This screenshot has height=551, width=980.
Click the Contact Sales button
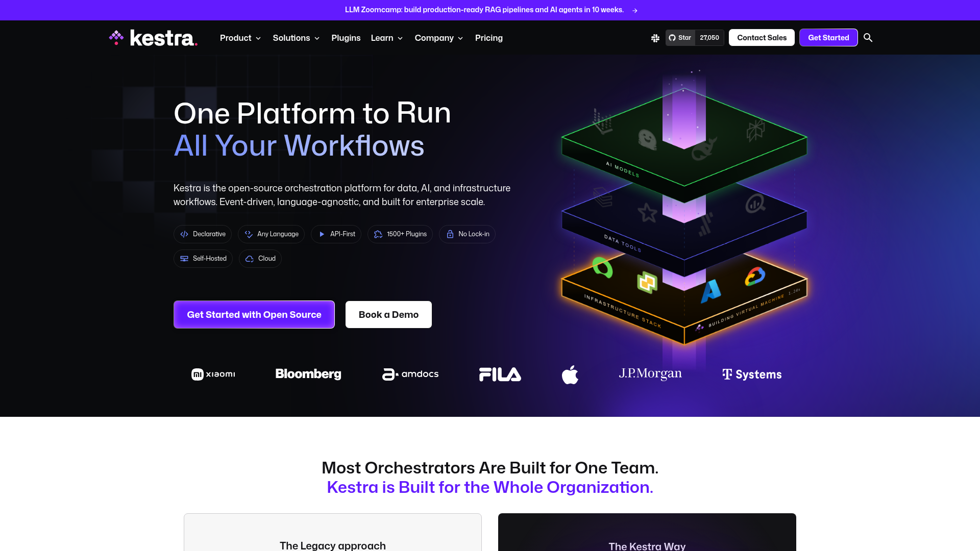pyautogui.click(x=762, y=38)
